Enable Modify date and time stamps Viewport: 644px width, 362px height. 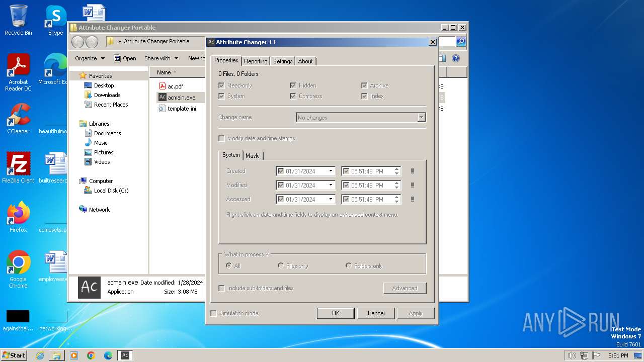[221, 138]
